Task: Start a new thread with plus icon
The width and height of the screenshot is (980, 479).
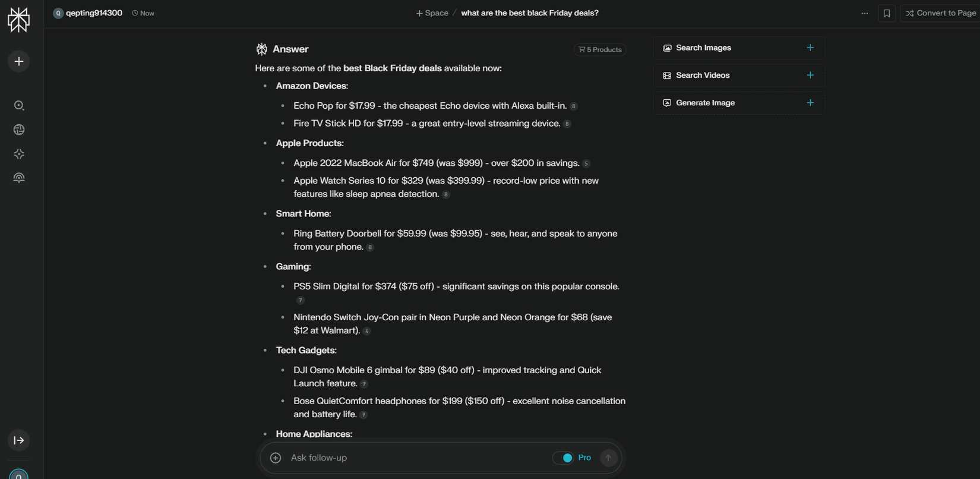Action: pos(19,62)
